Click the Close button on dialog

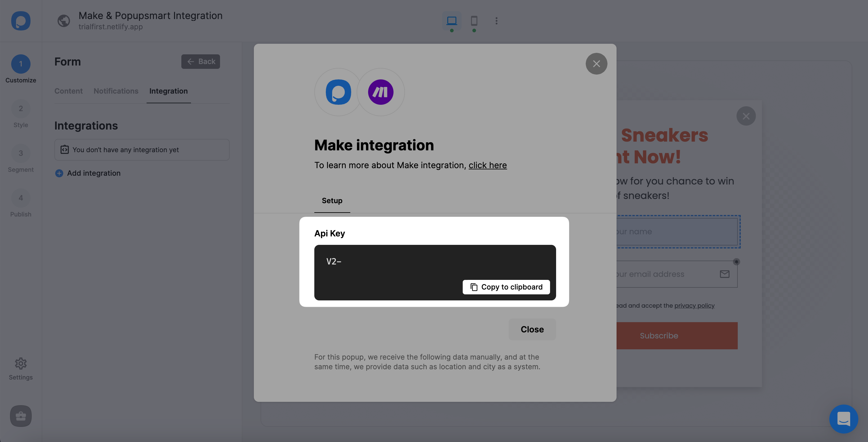point(532,329)
